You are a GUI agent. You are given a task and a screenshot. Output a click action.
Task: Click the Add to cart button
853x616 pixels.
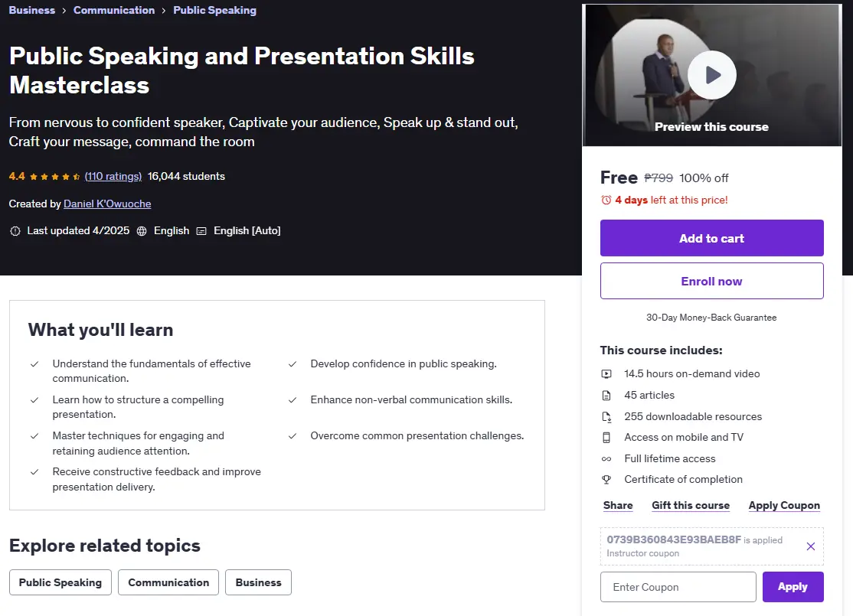[711, 238]
